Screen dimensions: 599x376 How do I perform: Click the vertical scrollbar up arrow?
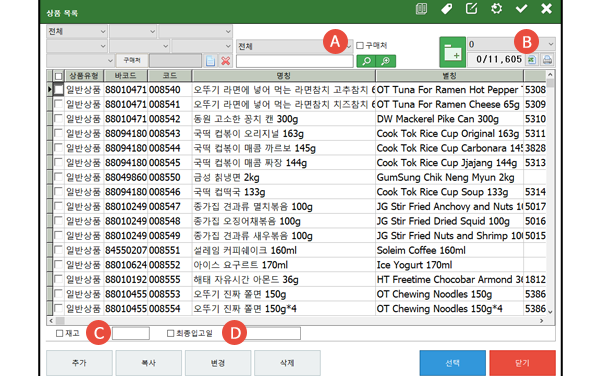[x=550, y=75]
